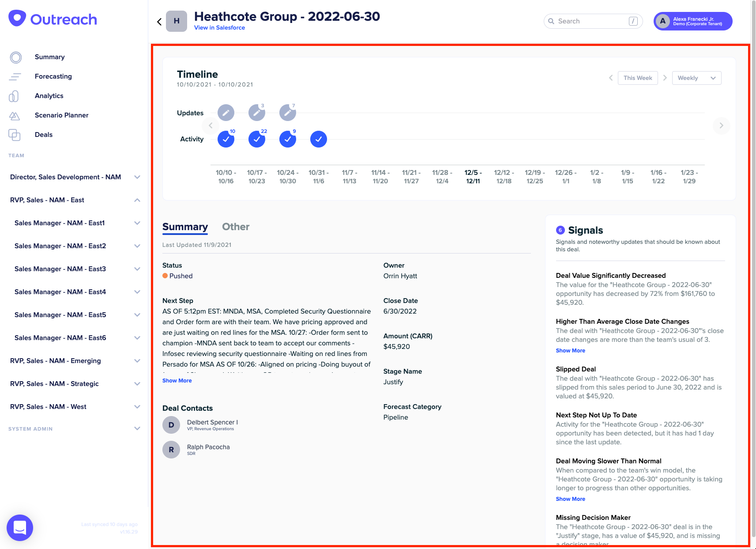Expand RVP, Sales - NAM - Emerging
This screenshot has height=549, width=756.
point(137,361)
